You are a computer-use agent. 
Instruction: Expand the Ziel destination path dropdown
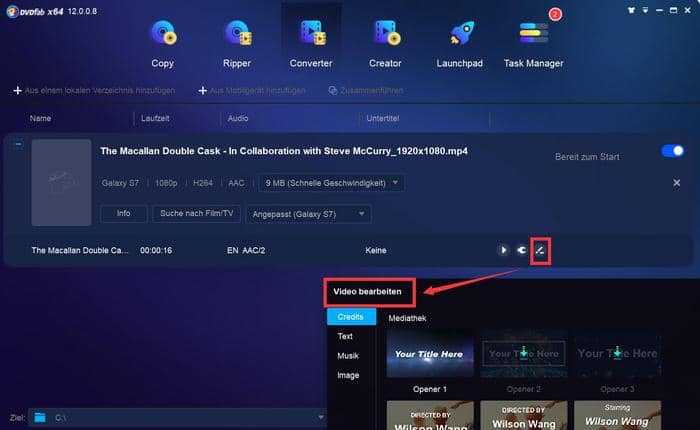point(321,417)
